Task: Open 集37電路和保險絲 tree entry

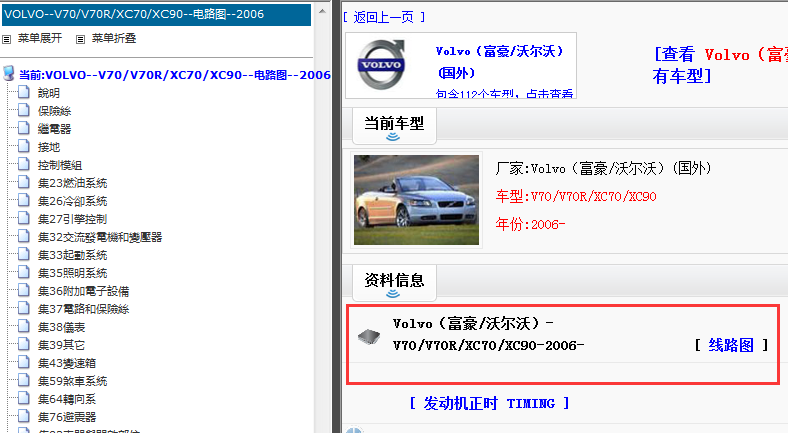Action: point(83,309)
